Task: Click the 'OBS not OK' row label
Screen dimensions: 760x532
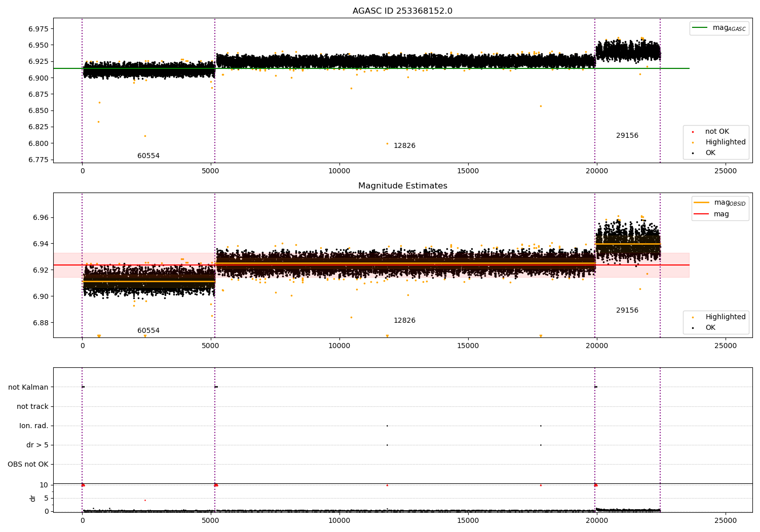Action: 28,465
